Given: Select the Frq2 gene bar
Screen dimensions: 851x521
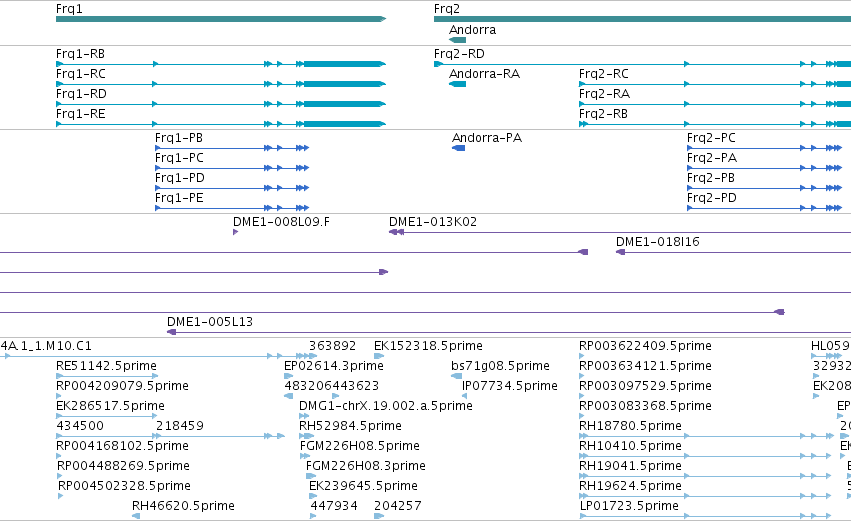Looking at the screenshot, I should point(642,19).
